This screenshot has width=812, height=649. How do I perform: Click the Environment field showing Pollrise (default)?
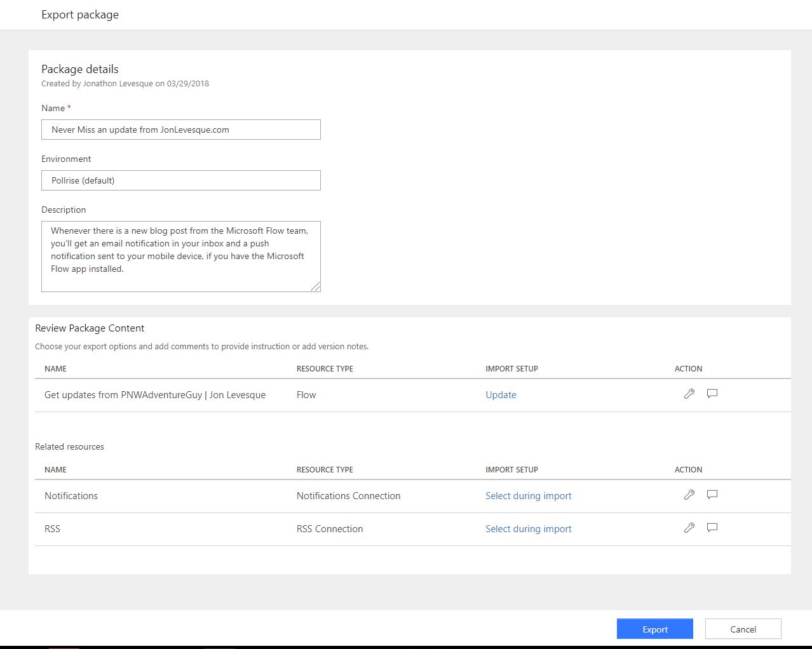181,180
